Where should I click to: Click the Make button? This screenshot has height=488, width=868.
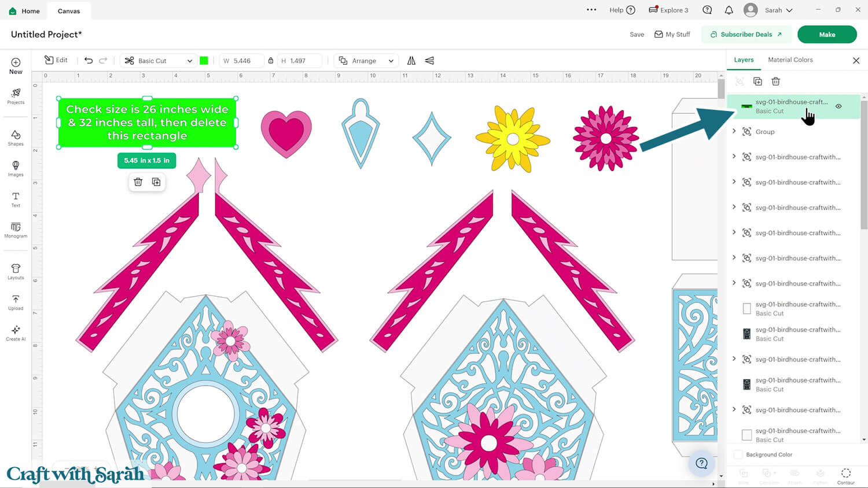point(827,34)
